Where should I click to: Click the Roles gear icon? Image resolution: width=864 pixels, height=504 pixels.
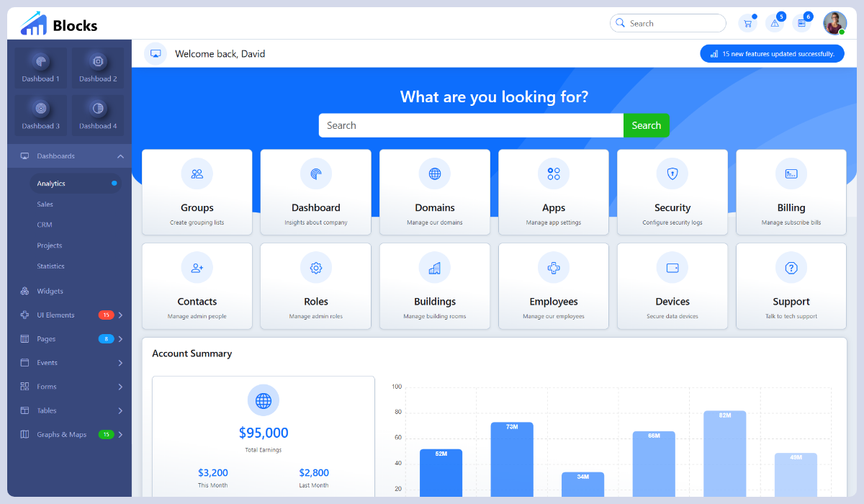coord(315,267)
